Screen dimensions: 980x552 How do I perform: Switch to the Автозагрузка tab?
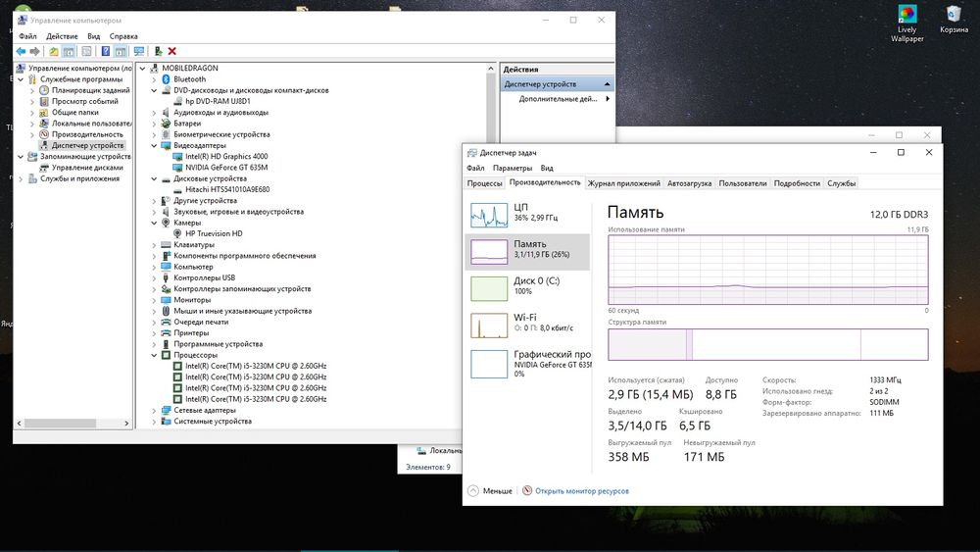pos(689,183)
